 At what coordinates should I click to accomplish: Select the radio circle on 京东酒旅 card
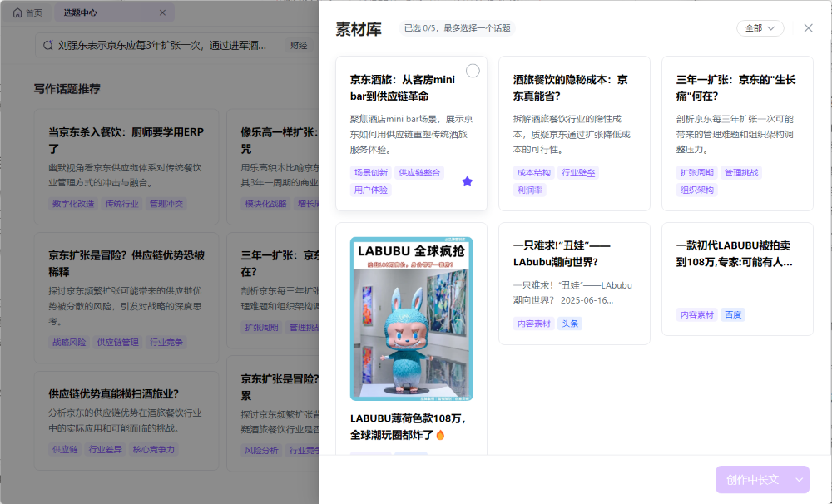[x=473, y=71]
